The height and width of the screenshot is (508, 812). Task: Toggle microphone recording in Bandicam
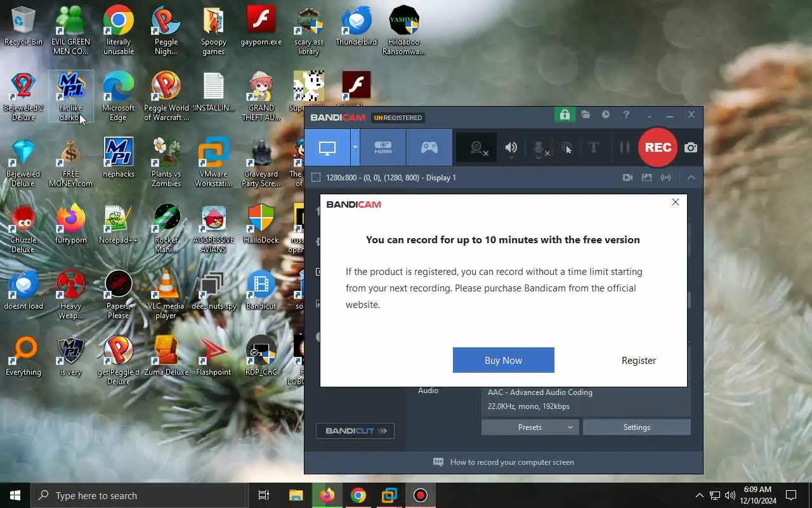point(539,148)
